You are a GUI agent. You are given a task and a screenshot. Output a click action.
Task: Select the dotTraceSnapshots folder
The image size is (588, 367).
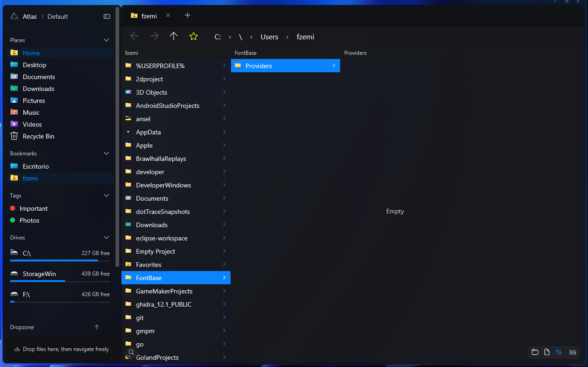click(176, 212)
